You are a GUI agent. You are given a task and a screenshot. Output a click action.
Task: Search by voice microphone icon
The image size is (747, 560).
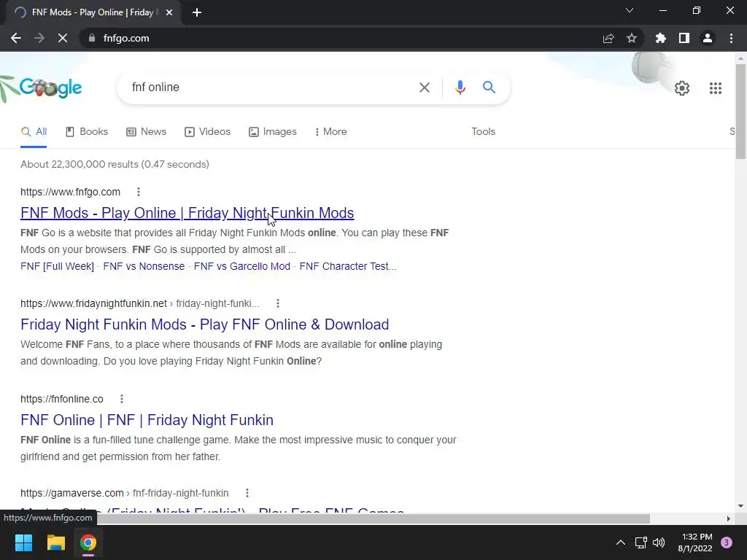coord(460,87)
